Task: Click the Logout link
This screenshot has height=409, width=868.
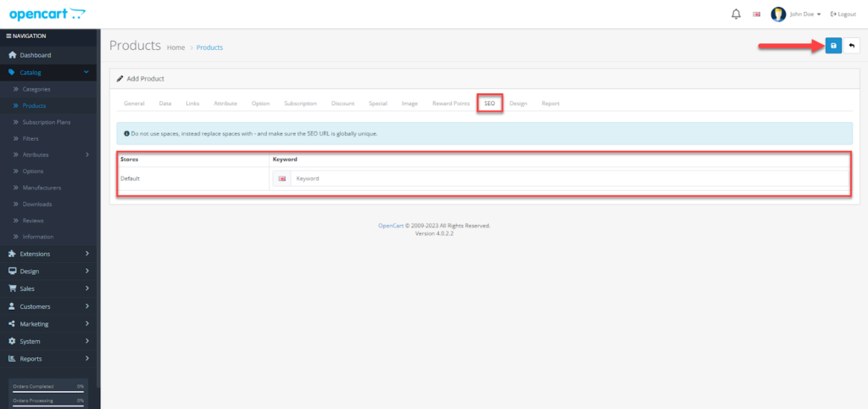Action: coord(843,14)
